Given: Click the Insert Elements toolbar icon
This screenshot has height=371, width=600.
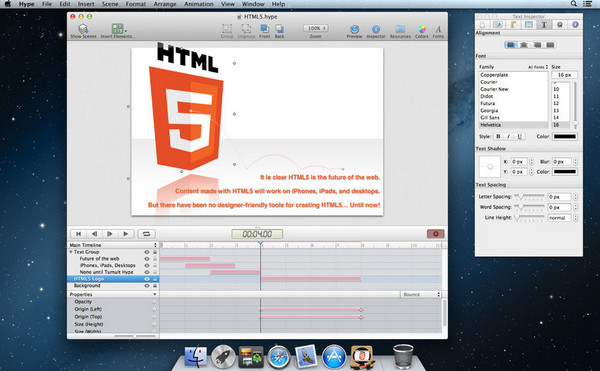Looking at the screenshot, I should point(117,31).
